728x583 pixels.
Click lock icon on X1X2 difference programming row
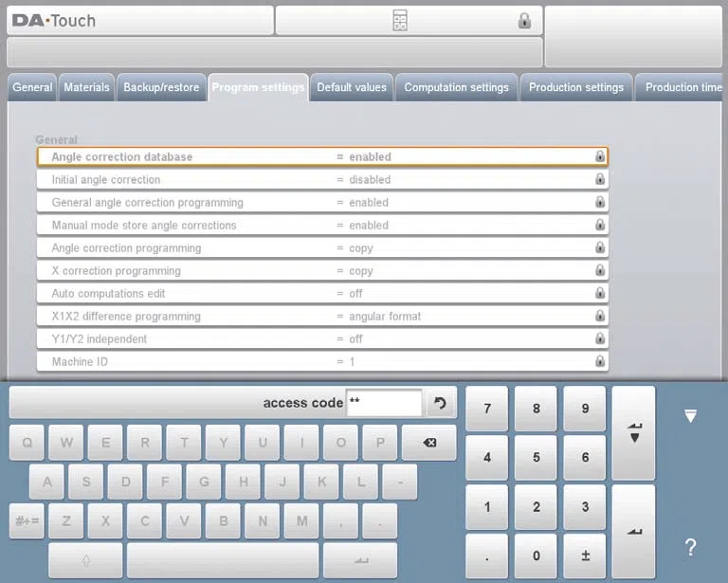[600, 316]
